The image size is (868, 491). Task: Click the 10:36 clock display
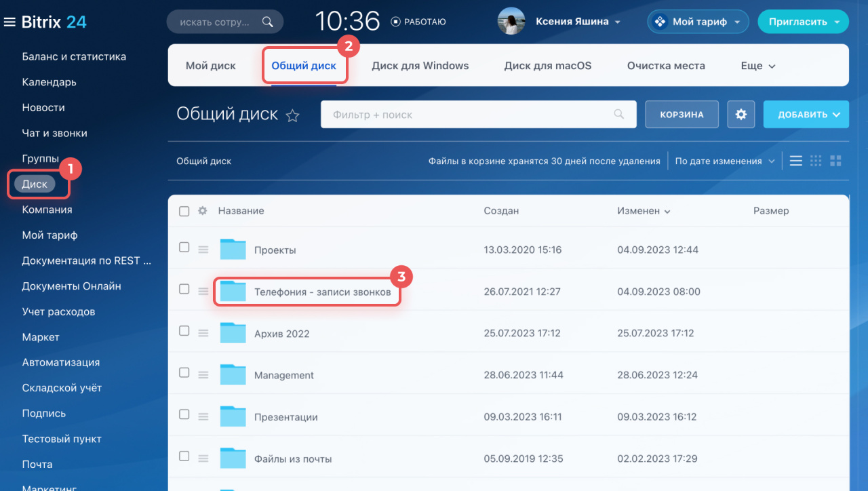(x=347, y=22)
